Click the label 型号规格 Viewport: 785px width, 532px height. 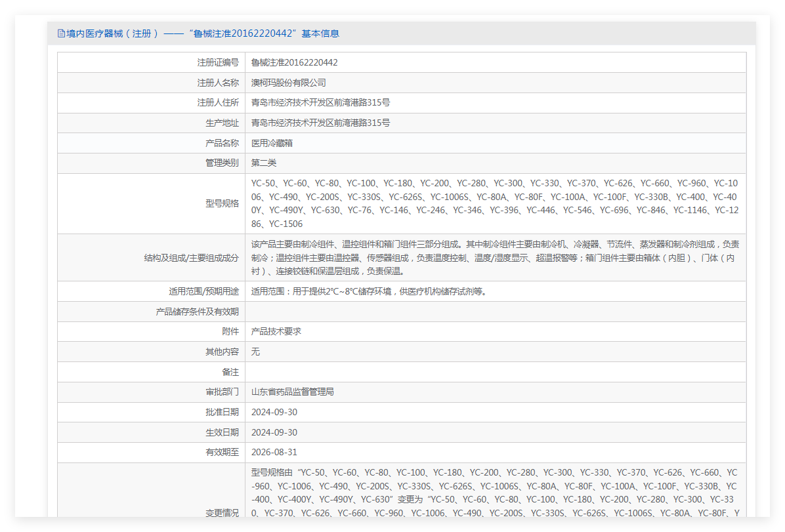[x=222, y=204]
